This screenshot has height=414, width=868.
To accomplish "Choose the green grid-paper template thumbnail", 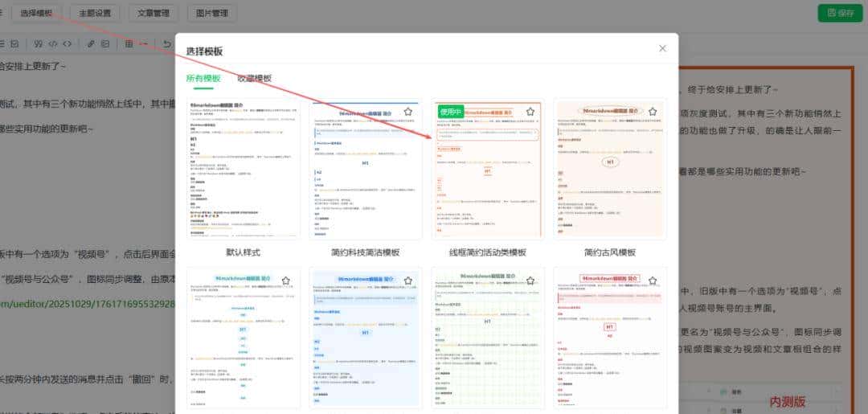I will pos(488,338).
